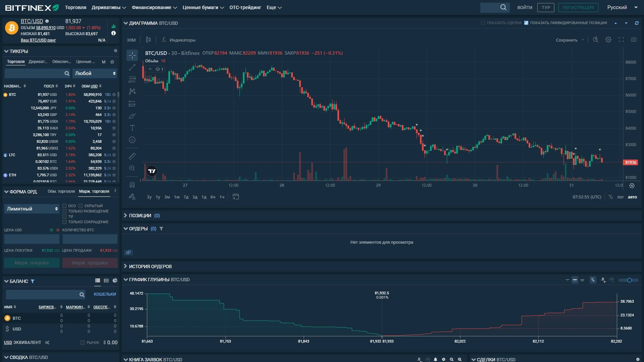Click the ruler measure tool
The image size is (644, 362).
132,156
